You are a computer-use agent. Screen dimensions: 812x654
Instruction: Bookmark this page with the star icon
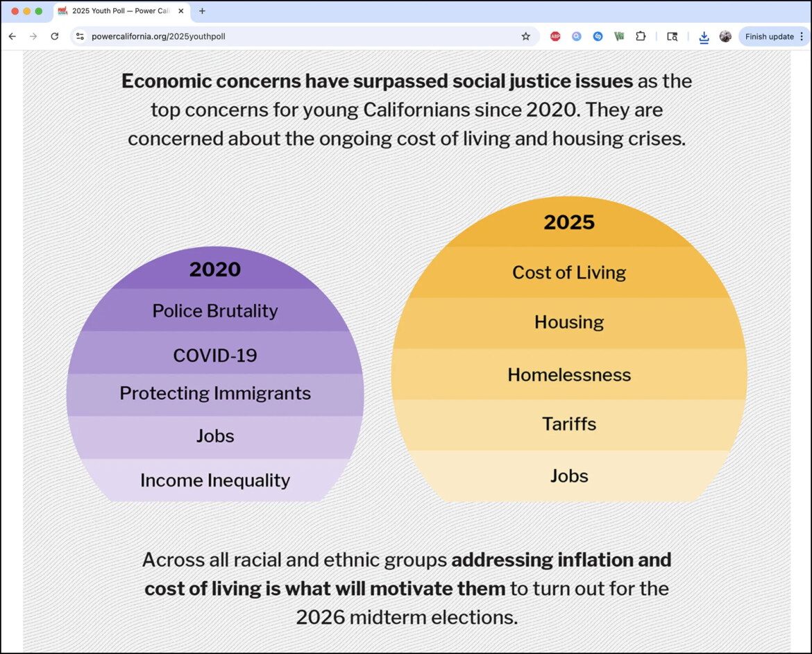525,36
